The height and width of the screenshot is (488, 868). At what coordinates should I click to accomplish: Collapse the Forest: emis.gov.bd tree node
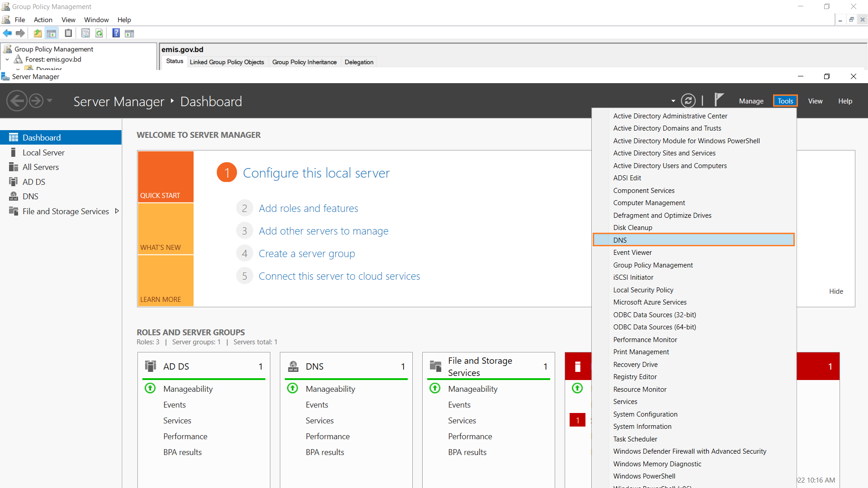click(x=7, y=59)
